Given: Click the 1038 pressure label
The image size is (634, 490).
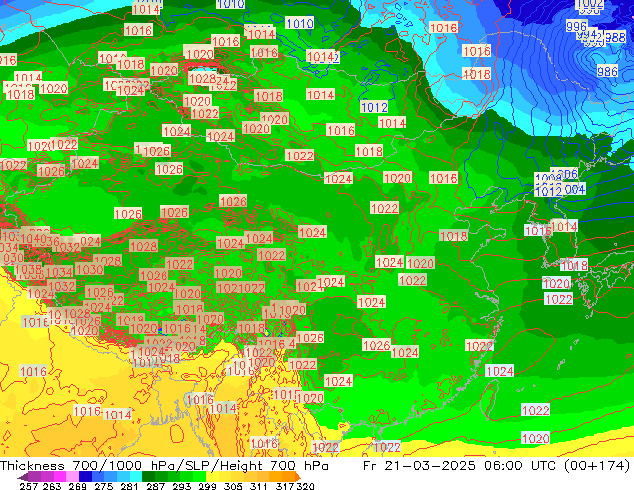Looking at the screenshot, I should pos(28,269).
